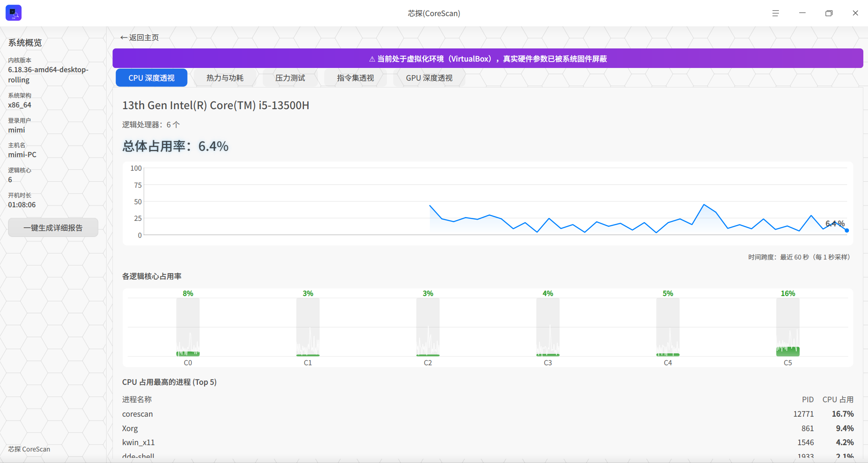
Task: Click kernel version 6.18.36-amd64-desktop-rolling text
Action: [x=48, y=74]
